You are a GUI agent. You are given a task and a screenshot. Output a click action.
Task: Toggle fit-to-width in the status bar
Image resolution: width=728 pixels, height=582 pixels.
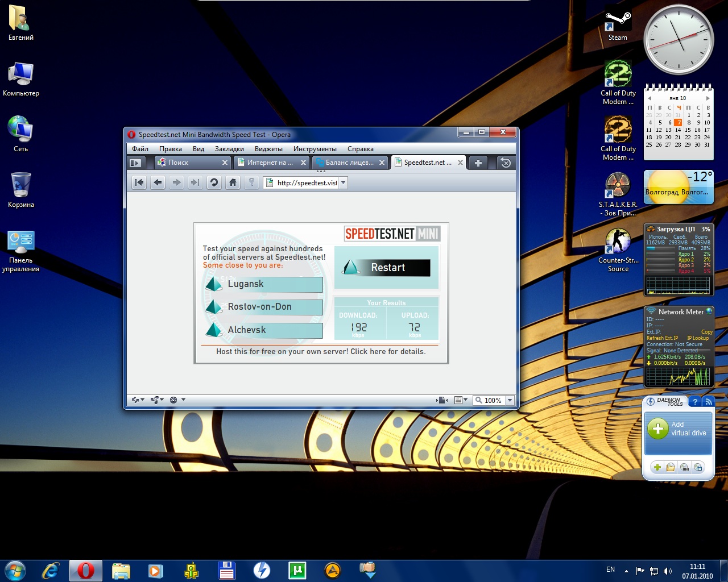(442, 400)
